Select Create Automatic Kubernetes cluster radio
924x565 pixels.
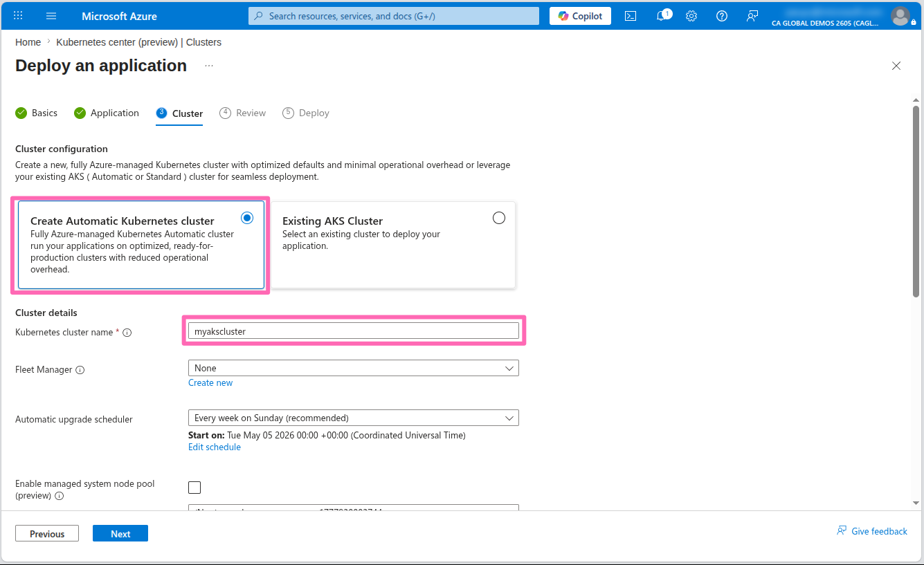[x=247, y=218]
